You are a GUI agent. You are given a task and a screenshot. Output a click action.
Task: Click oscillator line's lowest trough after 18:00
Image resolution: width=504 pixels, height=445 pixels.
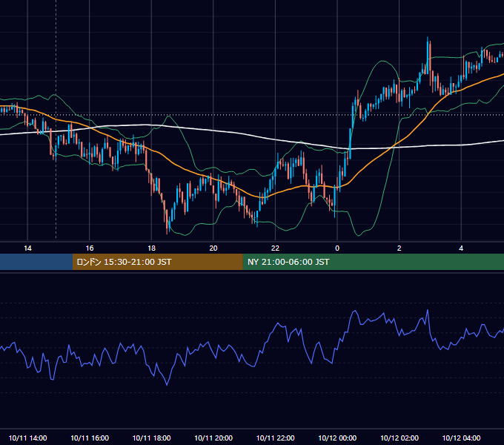coord(167,384)
